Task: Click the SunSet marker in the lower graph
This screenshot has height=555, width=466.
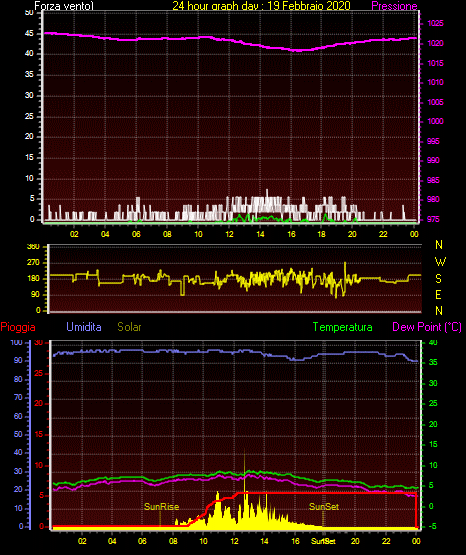Action: (324, 507)
